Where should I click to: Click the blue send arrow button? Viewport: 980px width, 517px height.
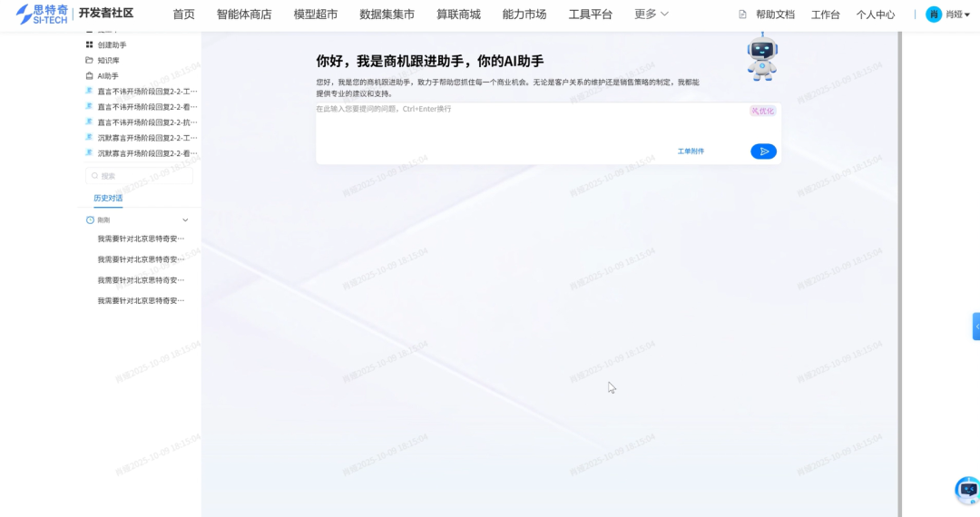(763, 151)
